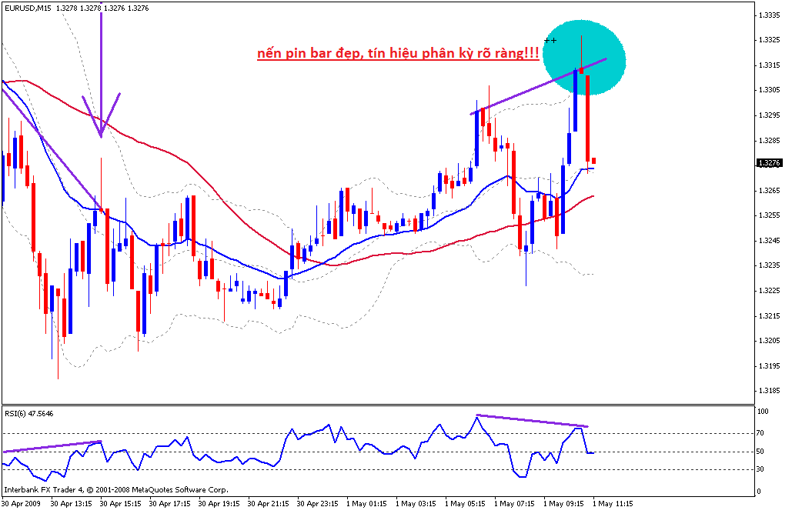Viewport: 812px width, 527px height.
Task: Select the purple divergence line on RSI right side
Action: click(533, 421)
